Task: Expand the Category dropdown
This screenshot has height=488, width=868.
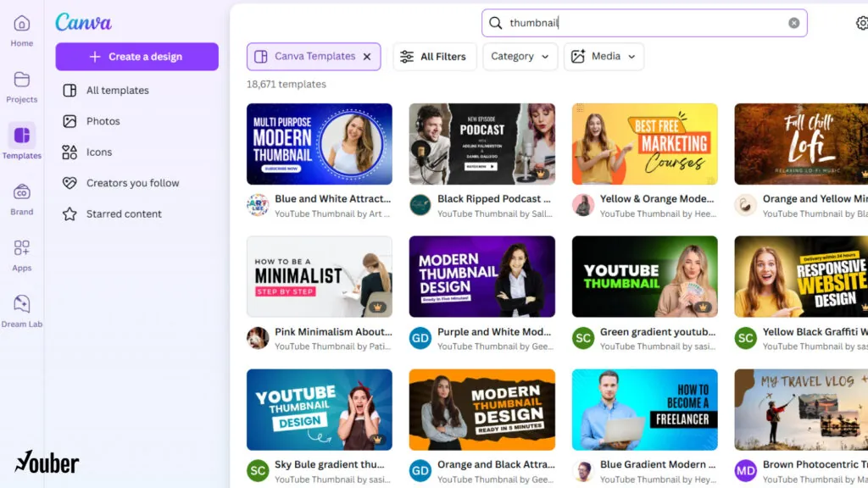Action: pyautogui.click(x=520, y=57)
